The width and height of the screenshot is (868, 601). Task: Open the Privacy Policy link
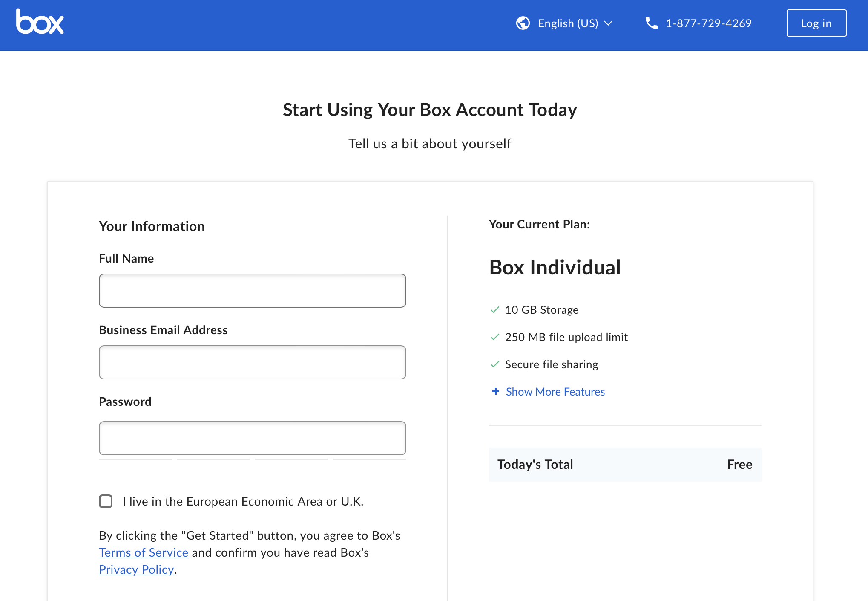coord(136,569)
